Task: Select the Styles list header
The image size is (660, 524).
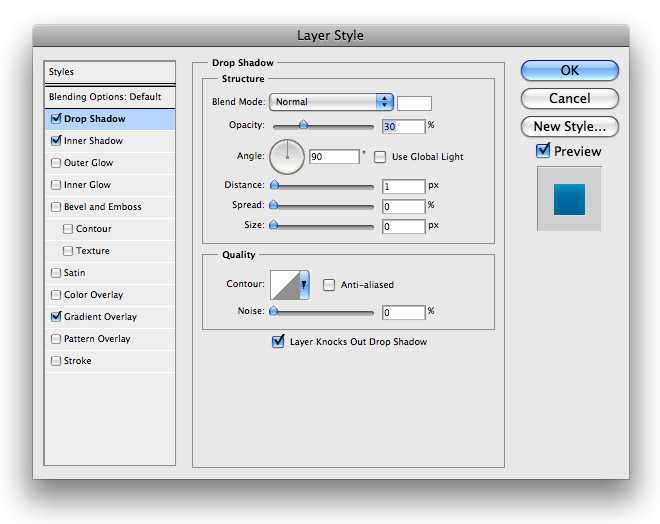Action: (x=110, y=72)
